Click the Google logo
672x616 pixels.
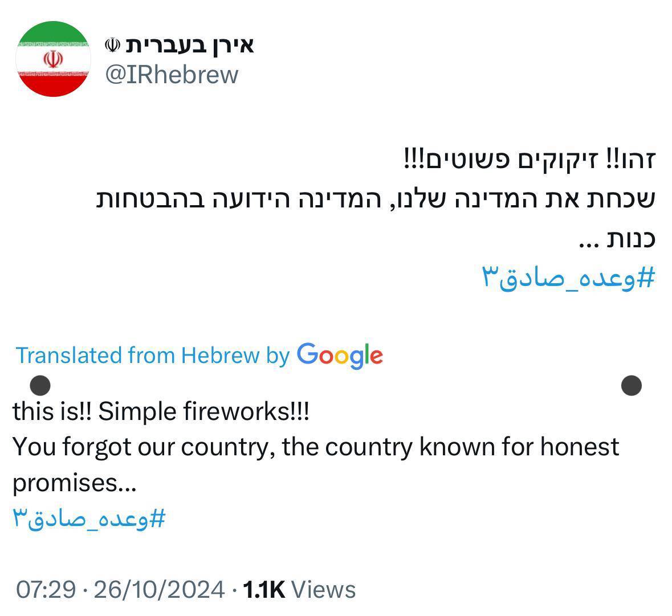(340, 356)
